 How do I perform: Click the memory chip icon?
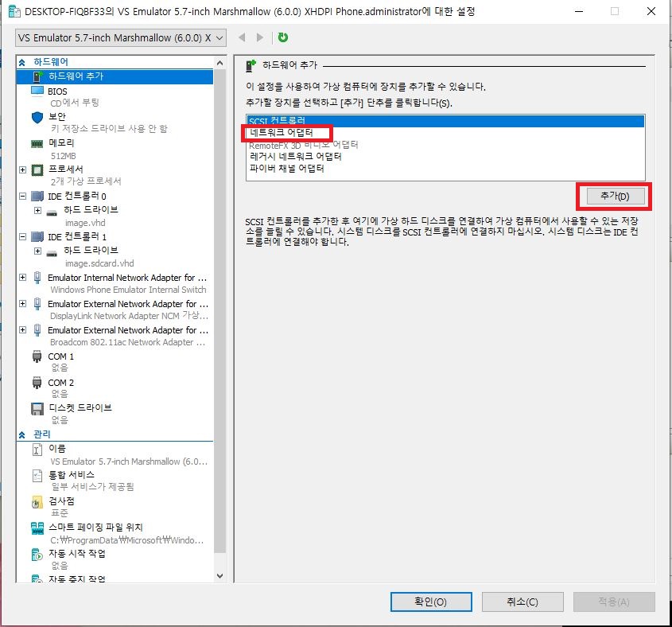(x=37, y=144)
